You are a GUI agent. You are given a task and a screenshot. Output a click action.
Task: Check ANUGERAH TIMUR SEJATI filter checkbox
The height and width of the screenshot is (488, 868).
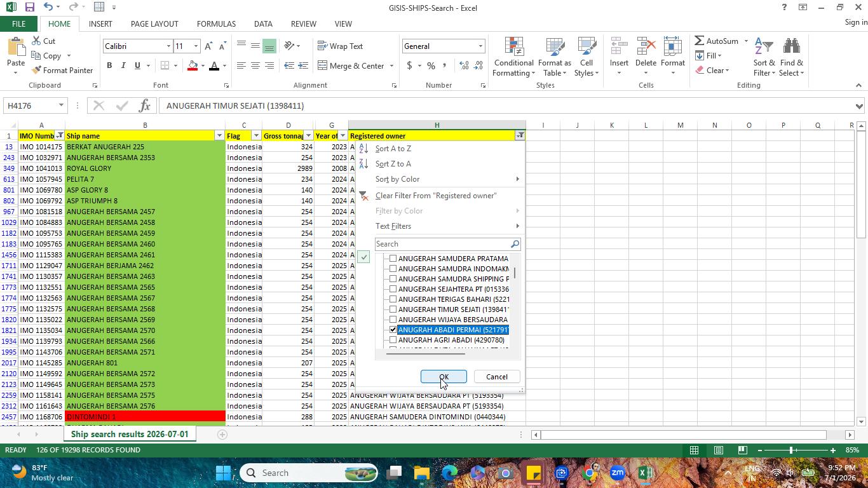(393, 309)
